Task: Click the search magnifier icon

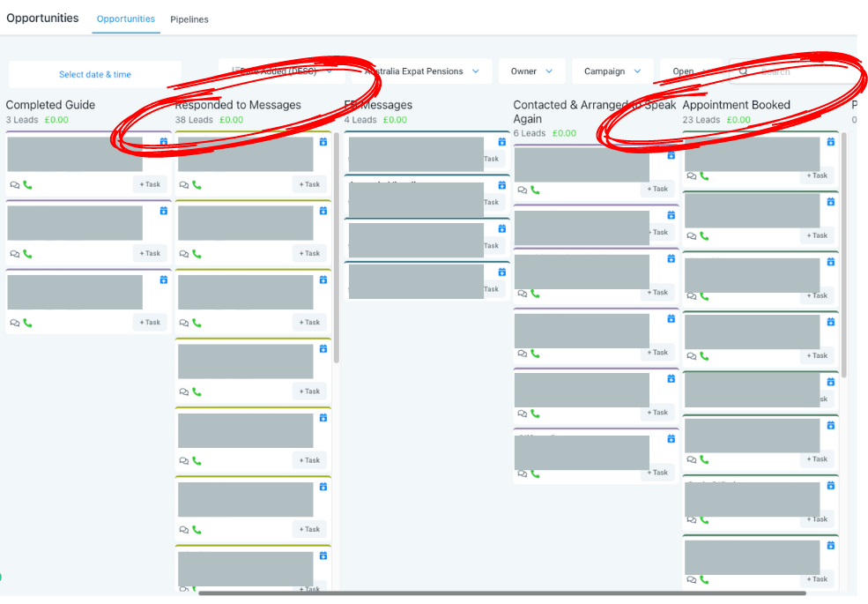Action: tap(741, 71)
